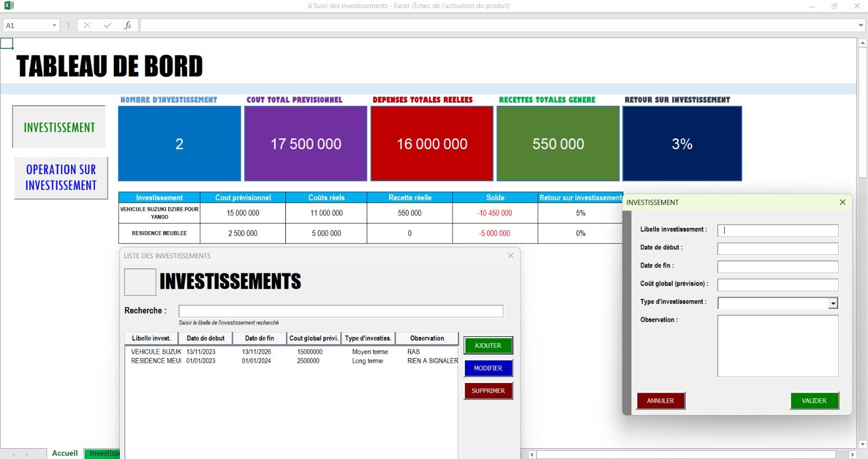Click the ANNULER button in form
This screenshot has width=868, height=459.
[x=661, y=401]
